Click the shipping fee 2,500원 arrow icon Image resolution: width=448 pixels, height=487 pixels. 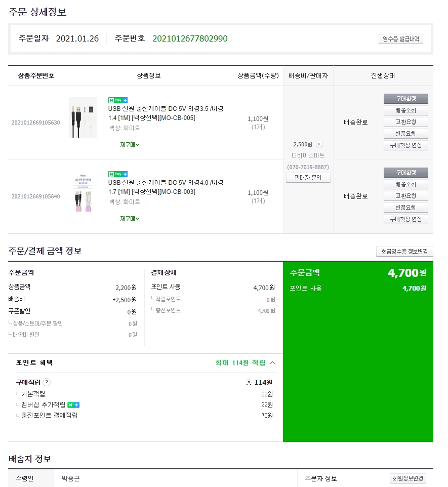pyautogui.click(x=319, y=144)
